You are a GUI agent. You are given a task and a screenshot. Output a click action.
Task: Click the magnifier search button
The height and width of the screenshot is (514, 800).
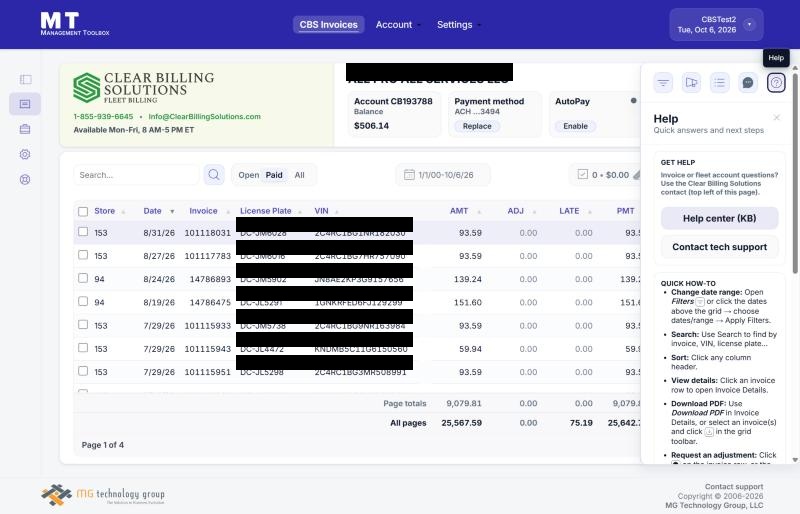[214, 175]
